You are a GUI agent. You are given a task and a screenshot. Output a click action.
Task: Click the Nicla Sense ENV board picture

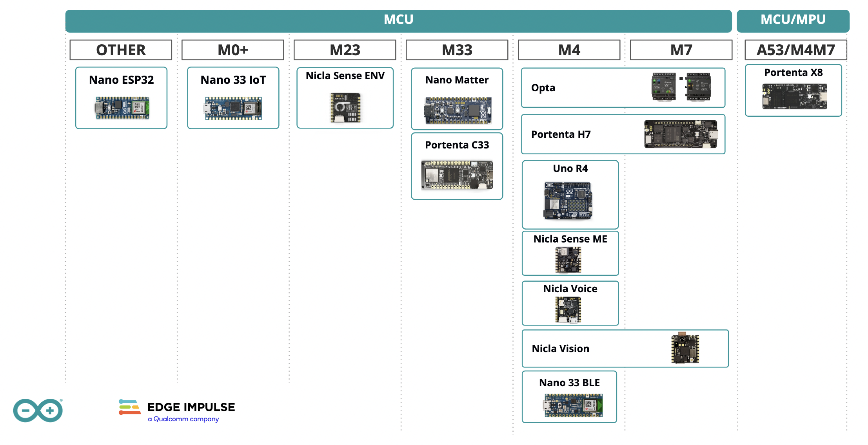[x=345, y=108]
